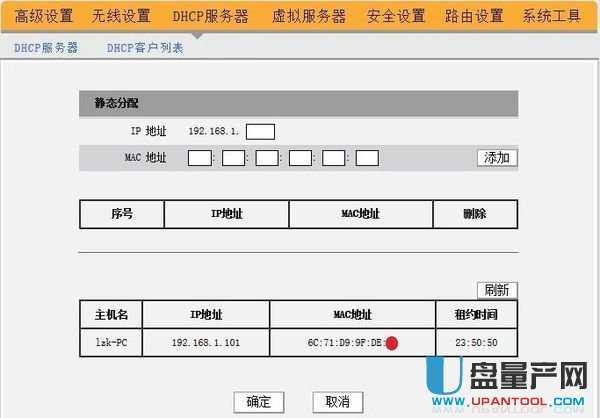The width and height of the screenshot is (600, 418).
Task: Click the IP 地址 last octet input box
Action: click(260, 131)
